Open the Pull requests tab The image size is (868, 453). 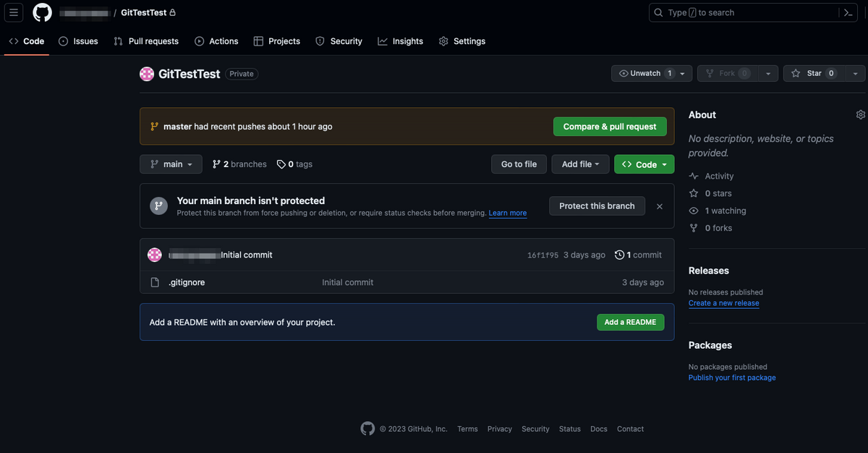point(146,41)
